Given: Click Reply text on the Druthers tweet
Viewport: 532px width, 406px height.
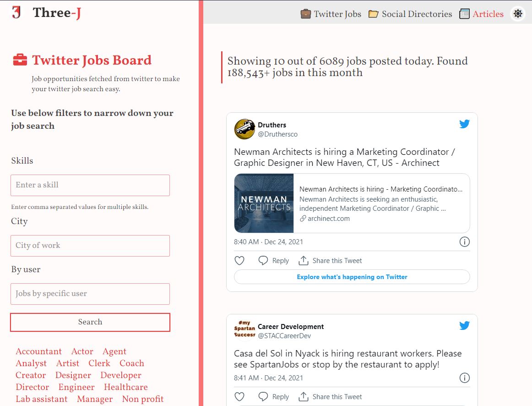Looking at the screenshot, I should coord(281,261).
